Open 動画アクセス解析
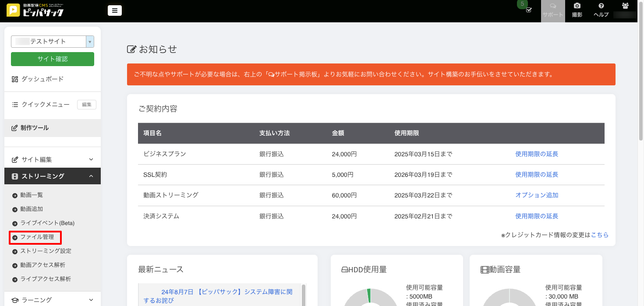The width and height of the screenshot is (644, 306). coord(42,265)
